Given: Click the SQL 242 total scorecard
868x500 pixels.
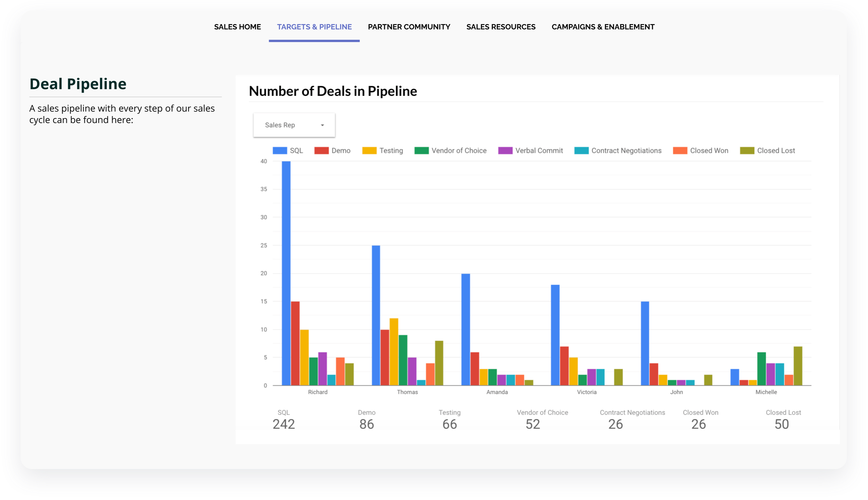Looking at the screenshot, I should 284,420.
